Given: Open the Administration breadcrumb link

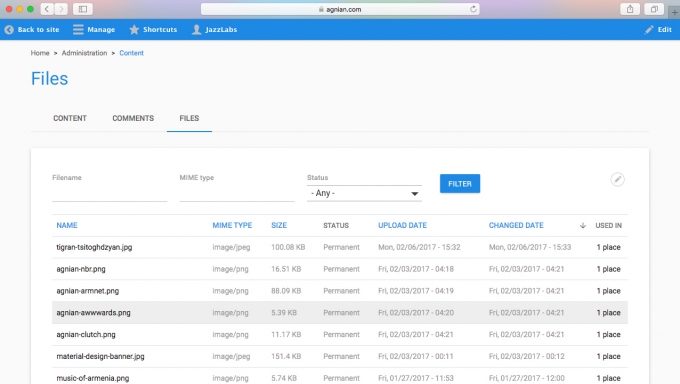Looking at the screenshot, I should pos(84,53).
